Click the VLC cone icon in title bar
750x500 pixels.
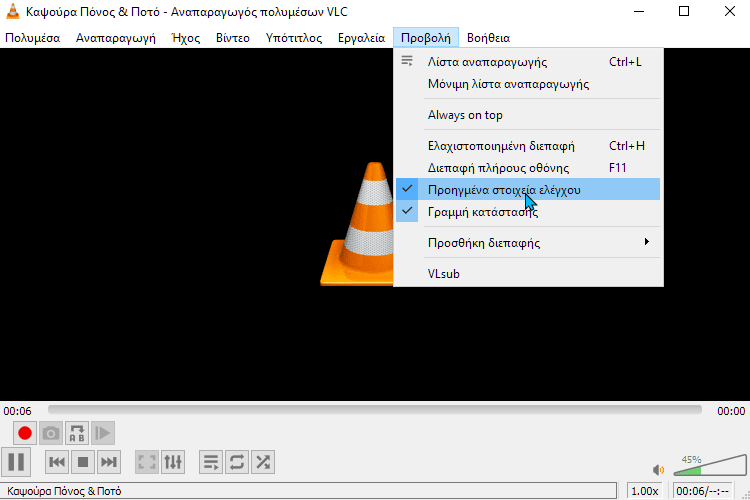[x=13, y=11]
